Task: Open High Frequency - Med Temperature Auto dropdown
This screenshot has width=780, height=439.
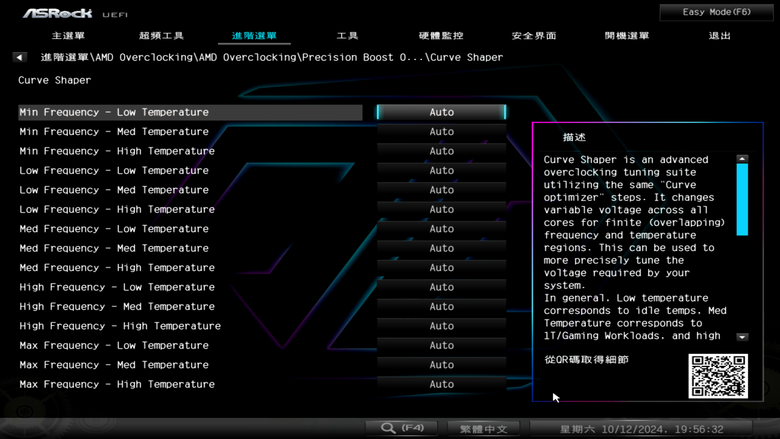Action: click(x=442, y=306)
